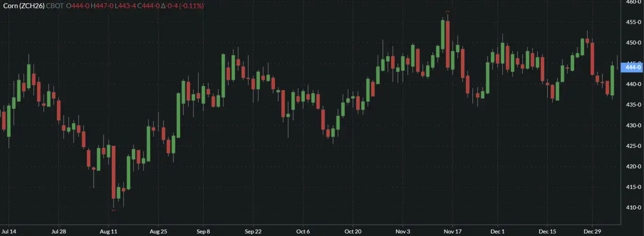The image size is (644, 236).
Task: Select the CBOT exchange label
Action: [x=55, y=6]
